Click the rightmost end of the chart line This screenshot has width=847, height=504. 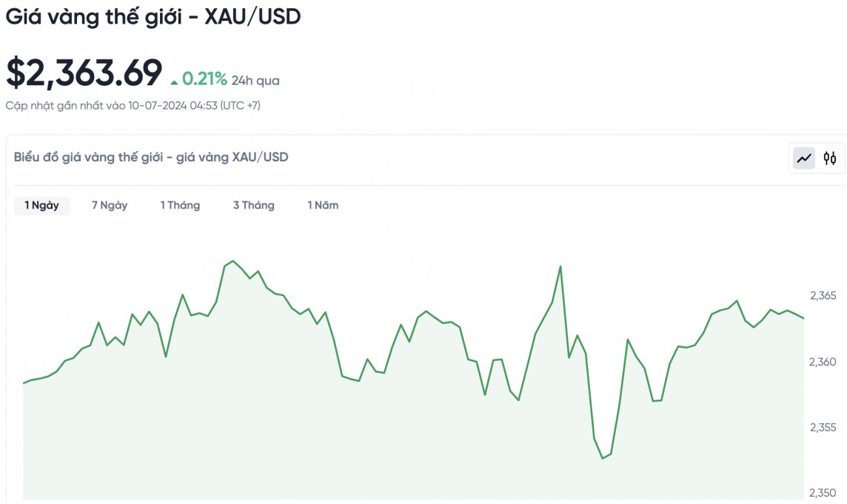(x=803, y=318)
